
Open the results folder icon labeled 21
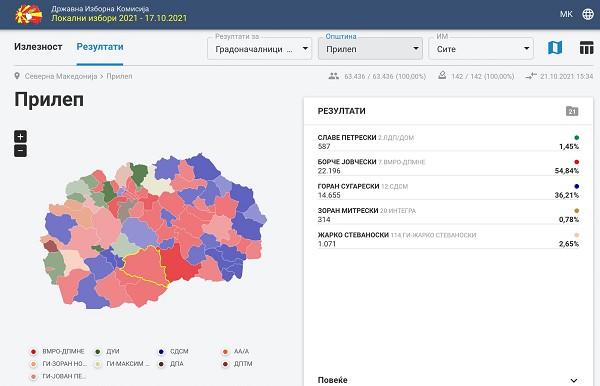point(572,111)
